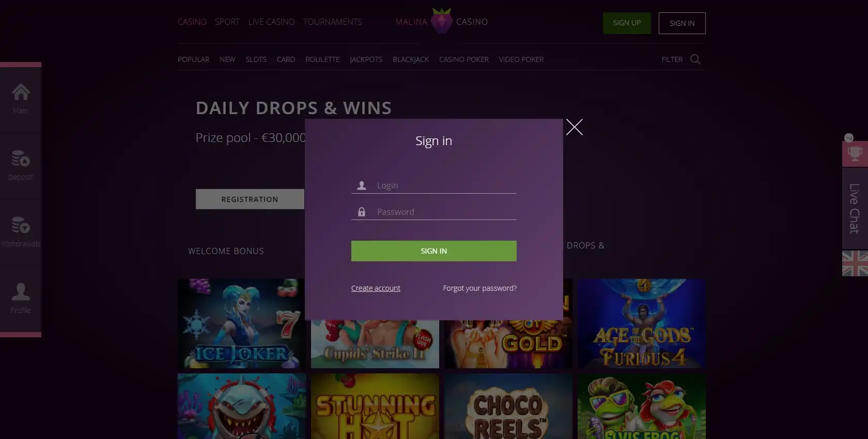Focus the Login input field

[434, 185]
